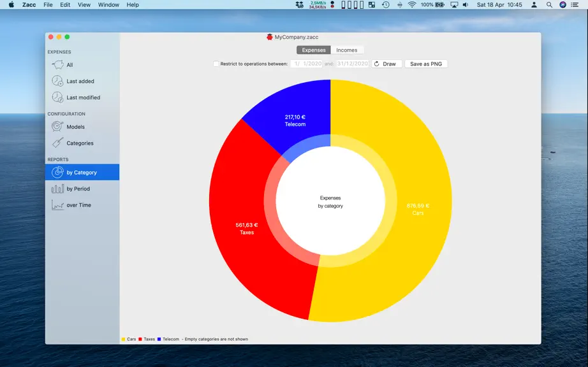This screenshot has height=367, width=588.
Task: Open Categories via its tag icon
Action: point(57,143)
